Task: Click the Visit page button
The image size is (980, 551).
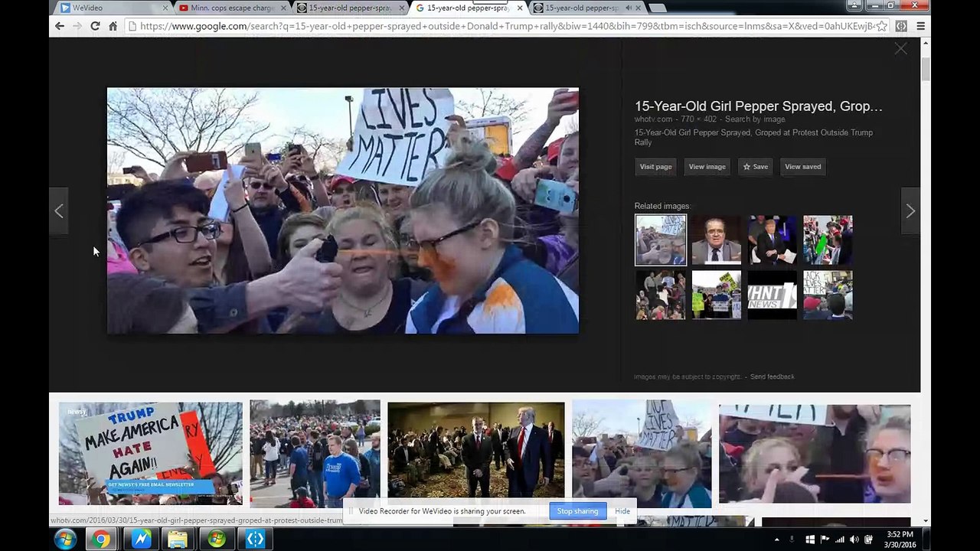Action: point(655,167)
